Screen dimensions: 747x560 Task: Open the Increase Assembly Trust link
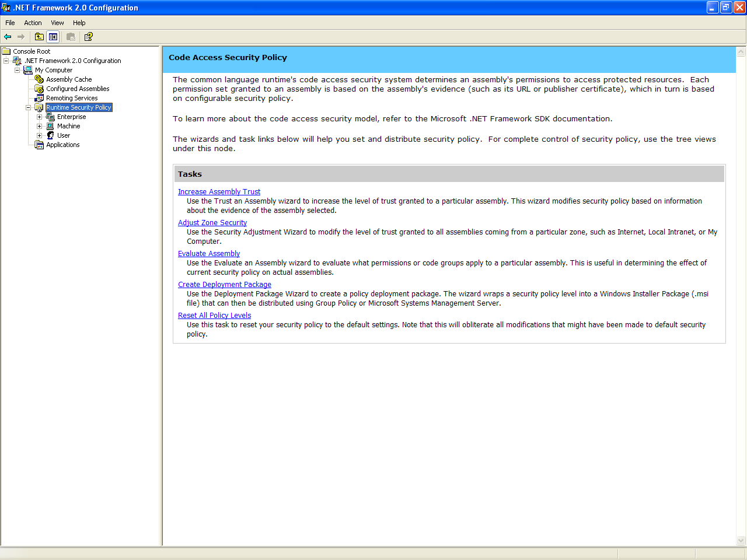[219, 192]
